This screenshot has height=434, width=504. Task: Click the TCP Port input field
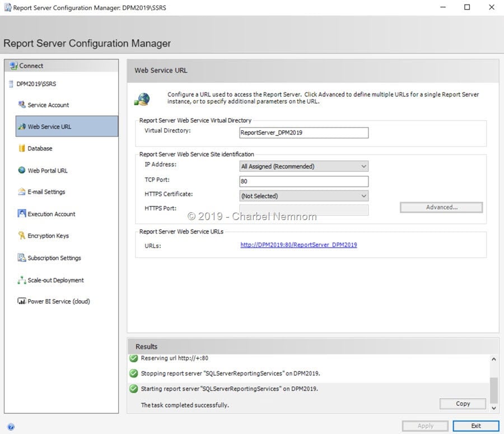[304, 181]
